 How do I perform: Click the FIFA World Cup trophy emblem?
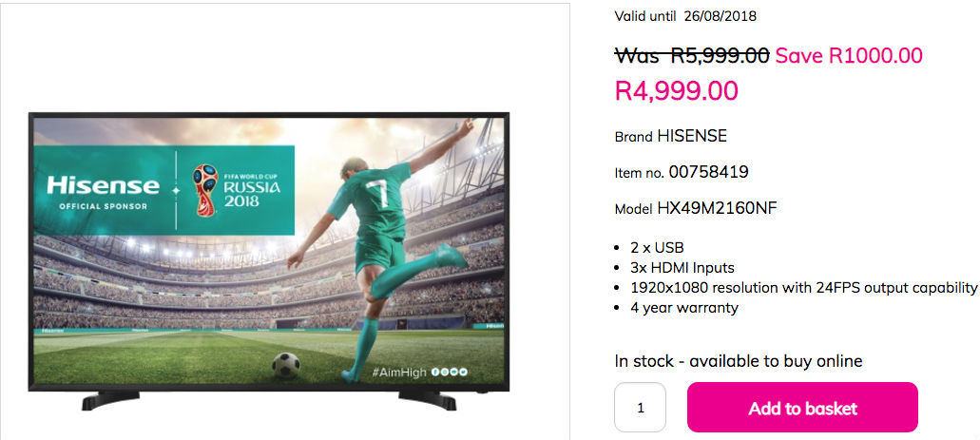205,190
